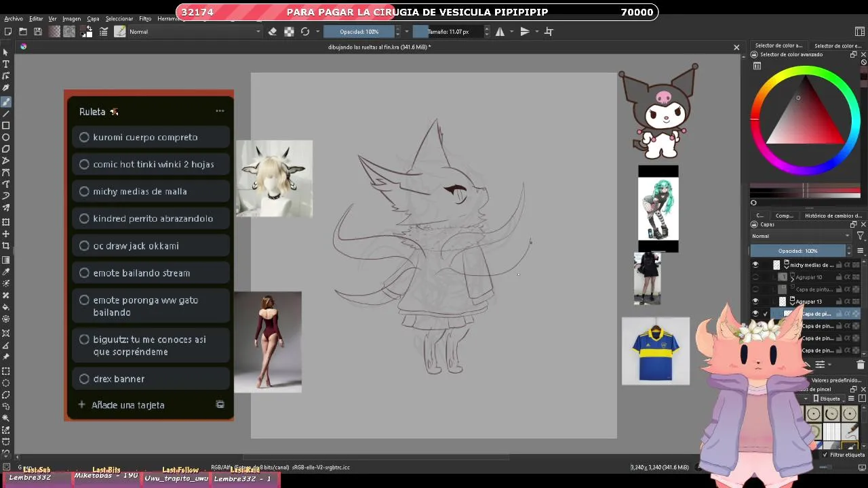Switch to Histórico de cambios tab
Image resolution: width=868 pixels, height=488 pixels.
point(833,216)
